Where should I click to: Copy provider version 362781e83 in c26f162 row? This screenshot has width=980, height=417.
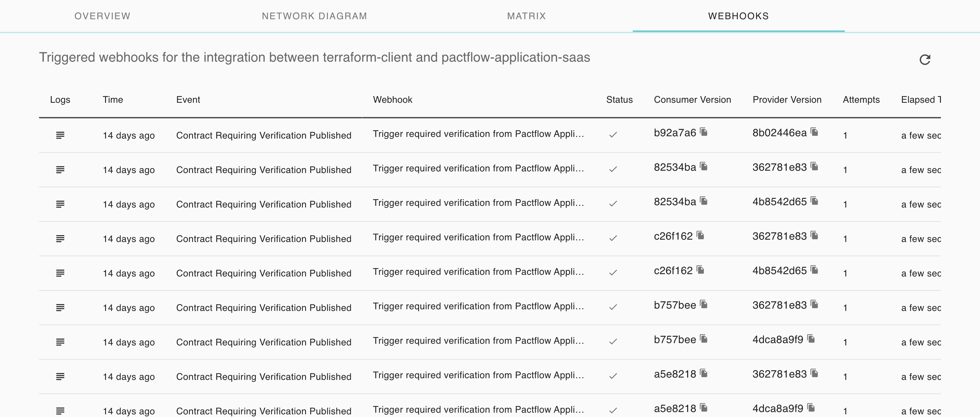(814, 235)
